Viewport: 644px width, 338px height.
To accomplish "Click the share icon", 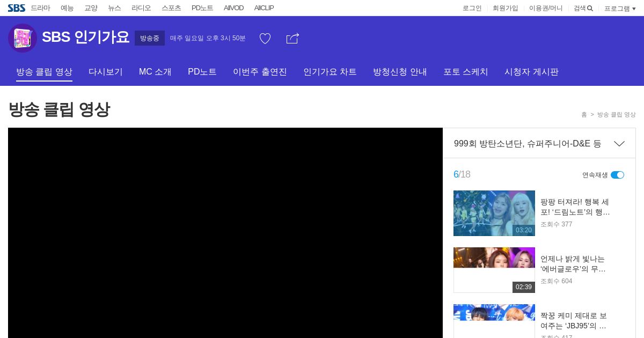I will (292, 39).
